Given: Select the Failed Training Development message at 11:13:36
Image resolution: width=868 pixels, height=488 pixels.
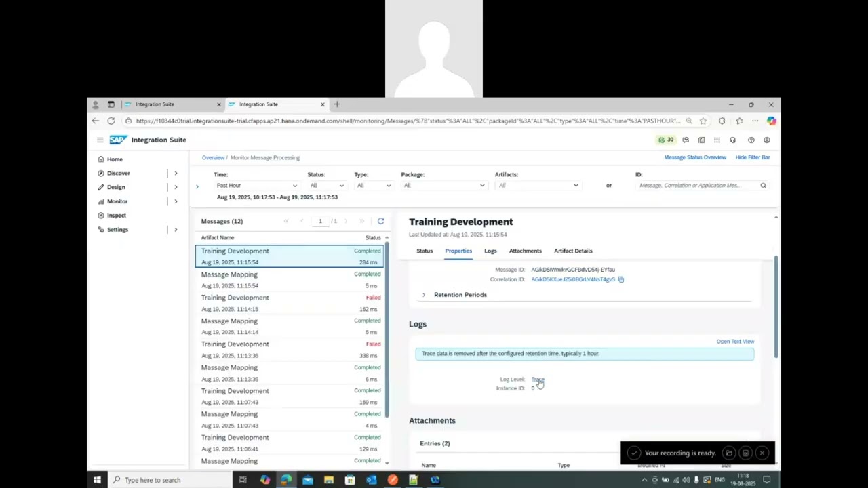Looking at the screenshot, I should click(290, 350).
